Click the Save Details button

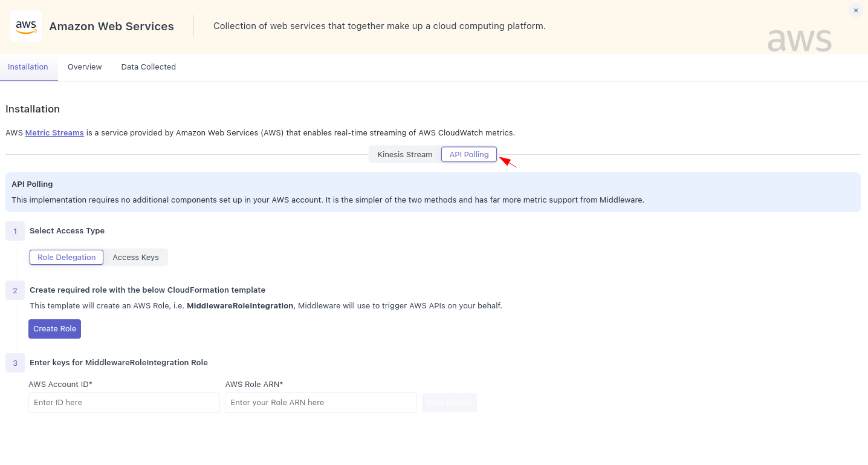click(x=449, y=402)
